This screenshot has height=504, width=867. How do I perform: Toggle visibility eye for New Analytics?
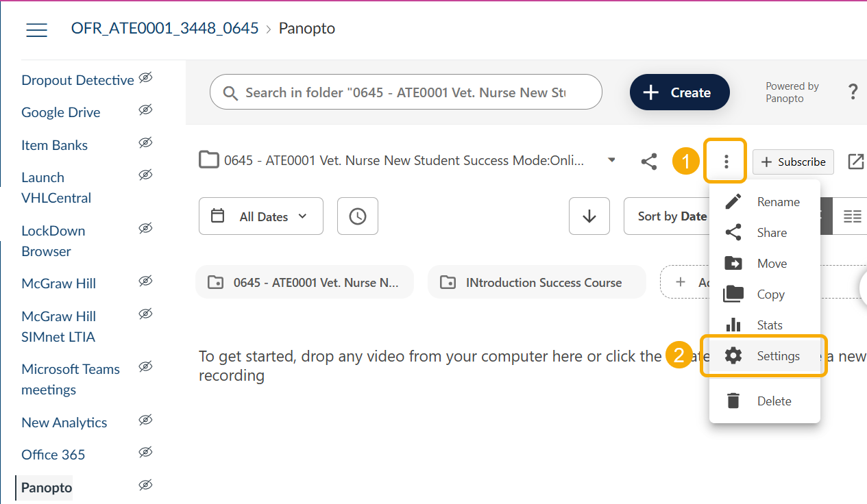pyautogui.click(x=145, y=420)
